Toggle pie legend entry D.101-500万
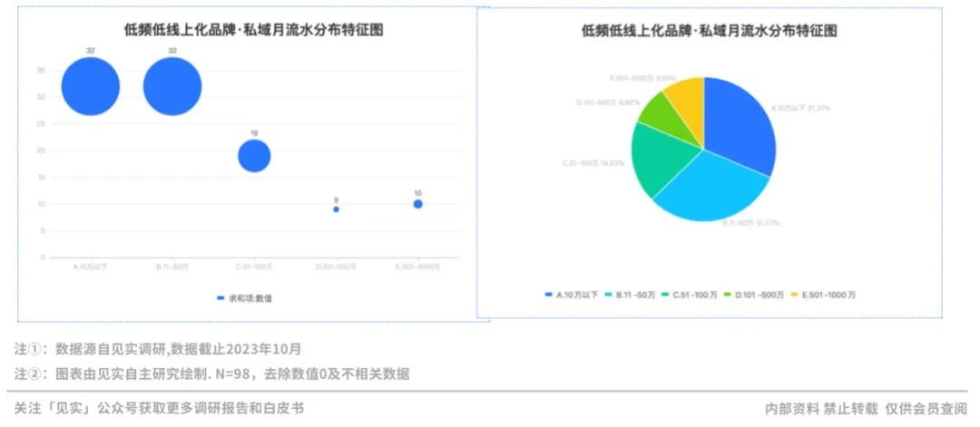The height and width of the screenshot is (427, 980). click(753, 294)
